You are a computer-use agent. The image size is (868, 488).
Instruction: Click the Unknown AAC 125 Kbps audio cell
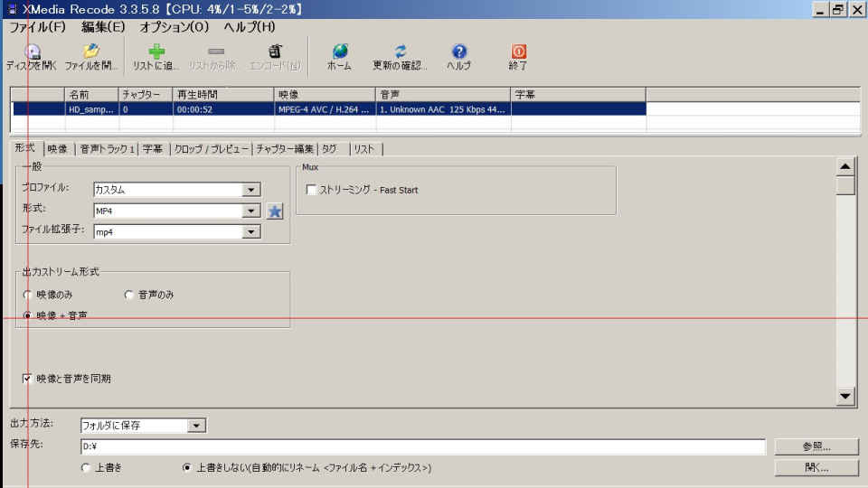(x=442, y=109)
